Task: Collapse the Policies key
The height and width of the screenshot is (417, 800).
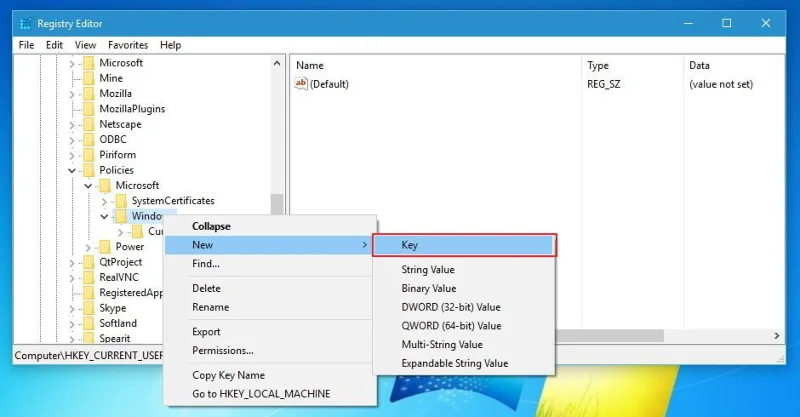Action: tap(72, 170)
